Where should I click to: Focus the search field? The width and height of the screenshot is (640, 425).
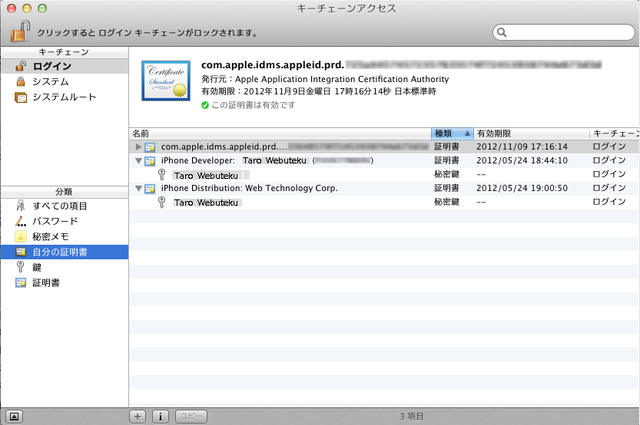click(x=564, y=32)
